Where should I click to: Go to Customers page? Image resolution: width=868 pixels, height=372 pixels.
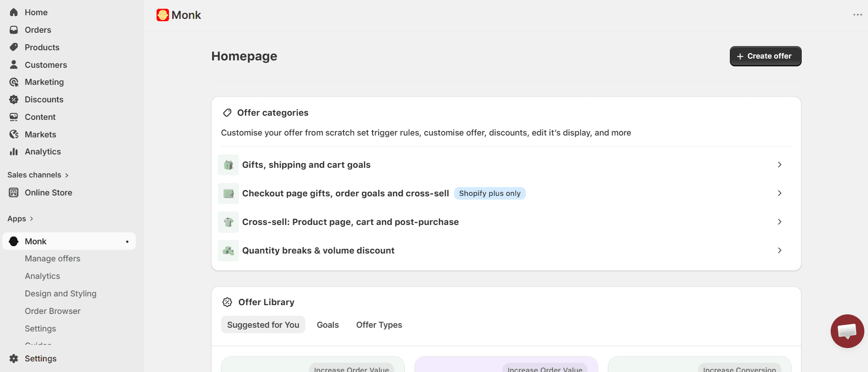click(46, 65)
